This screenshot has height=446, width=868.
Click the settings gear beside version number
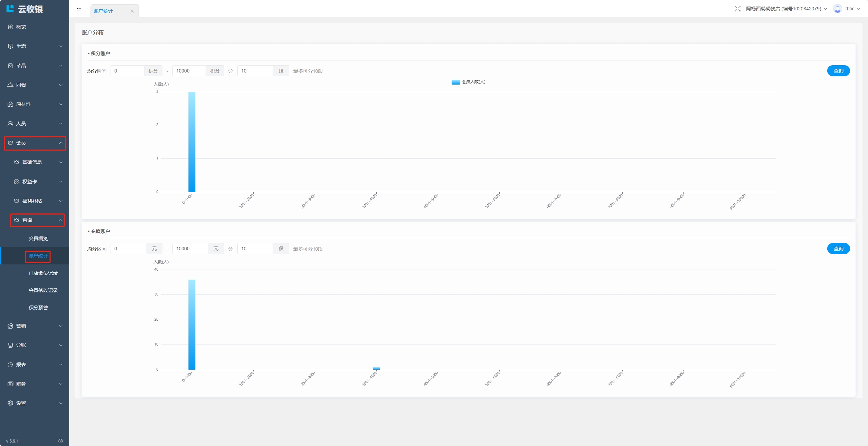point(60,441)
